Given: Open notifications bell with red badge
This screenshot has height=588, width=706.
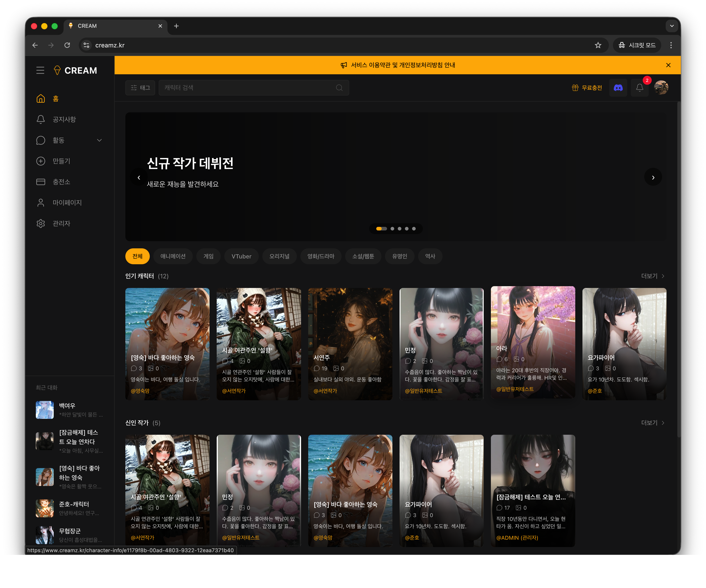Looking at the screenshot, I should coord(640,88).
